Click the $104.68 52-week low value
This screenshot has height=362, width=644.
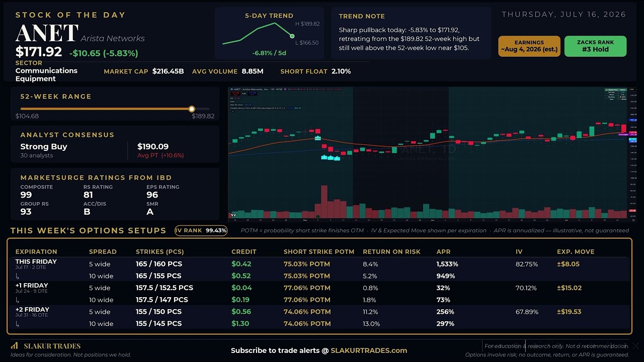[27, 116]
